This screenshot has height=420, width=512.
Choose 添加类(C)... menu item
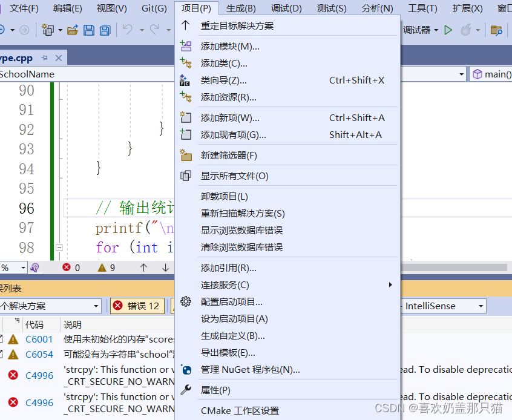tap(287, 64)
